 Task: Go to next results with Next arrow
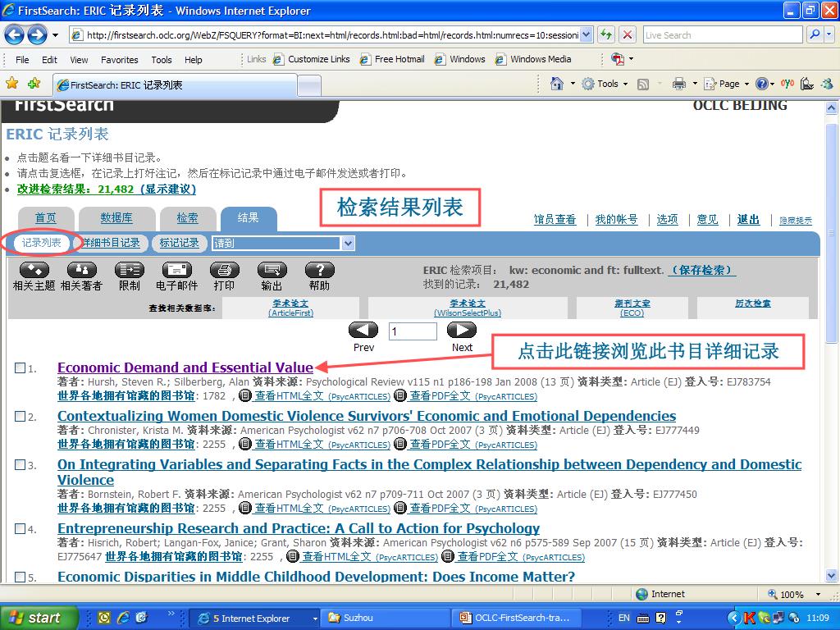pyautogui.click(x=462, y=330)
